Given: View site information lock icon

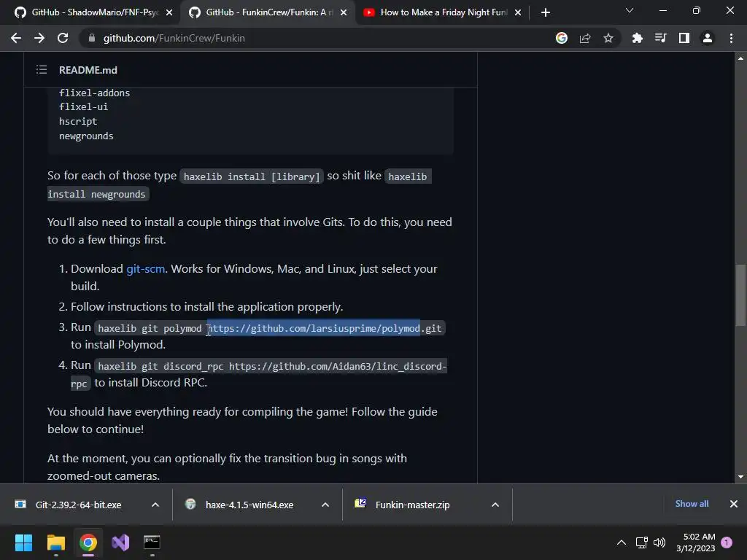Looking at the screenshot, I should pos(91,38).
